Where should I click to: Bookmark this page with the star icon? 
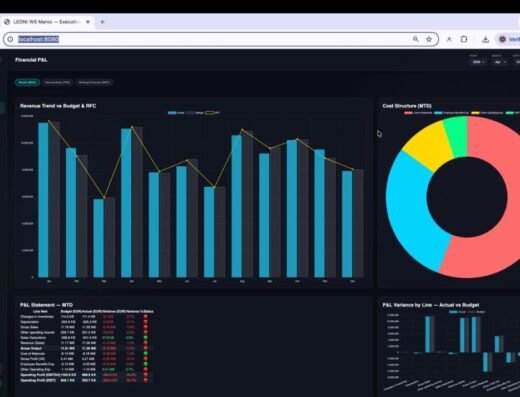point(429,39)
